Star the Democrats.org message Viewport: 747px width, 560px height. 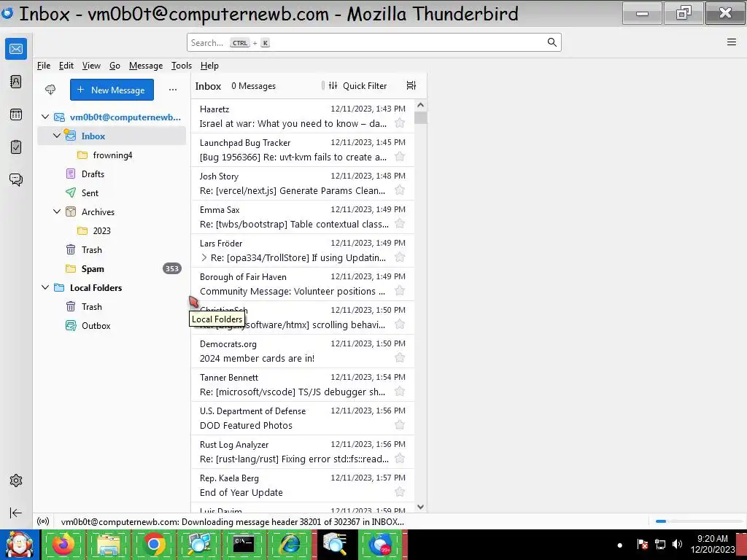click(400, 358)
